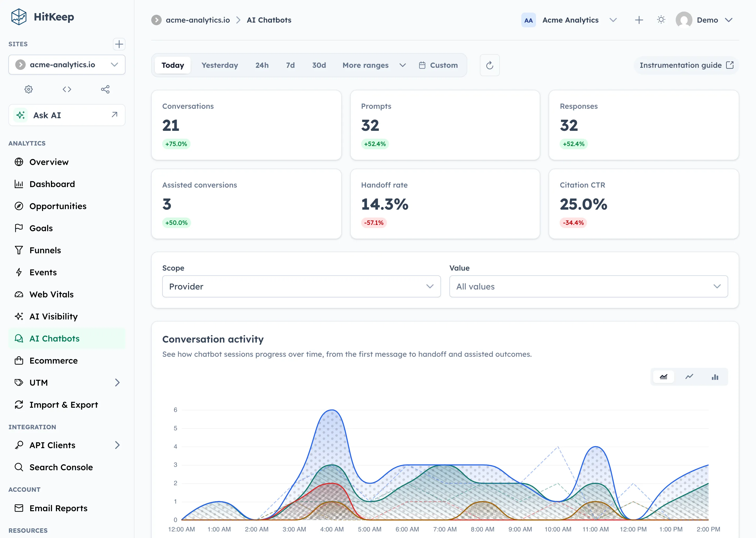The image size is (756, 538).
Task: Select the Yesterday range tab
Action: coord(220,65)
